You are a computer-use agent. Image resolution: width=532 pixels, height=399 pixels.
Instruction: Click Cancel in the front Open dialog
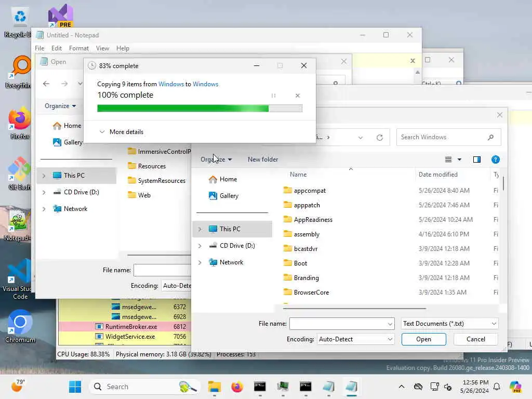coord(476,339)
